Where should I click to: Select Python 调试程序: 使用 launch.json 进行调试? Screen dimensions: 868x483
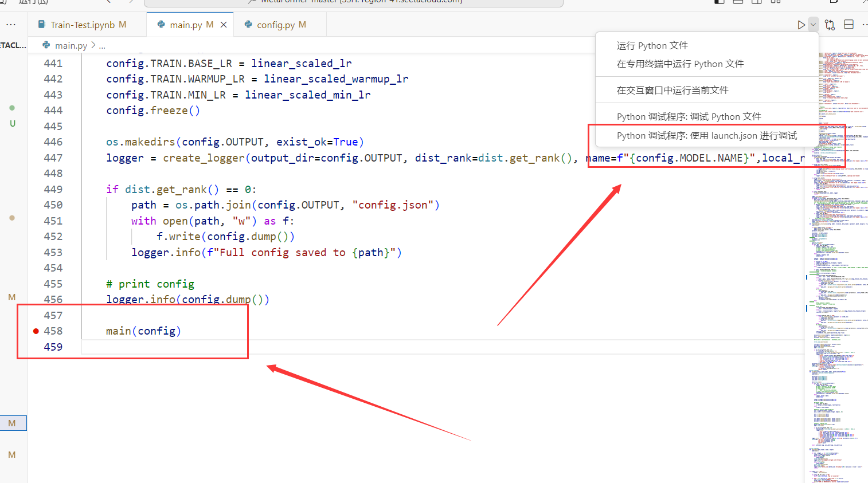click(706, 135)
